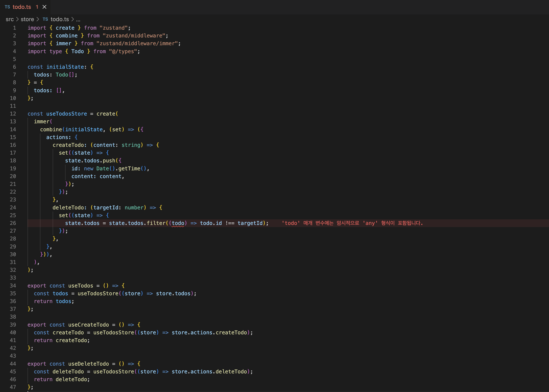Close the todo.ts editor tab

(44, 7)
